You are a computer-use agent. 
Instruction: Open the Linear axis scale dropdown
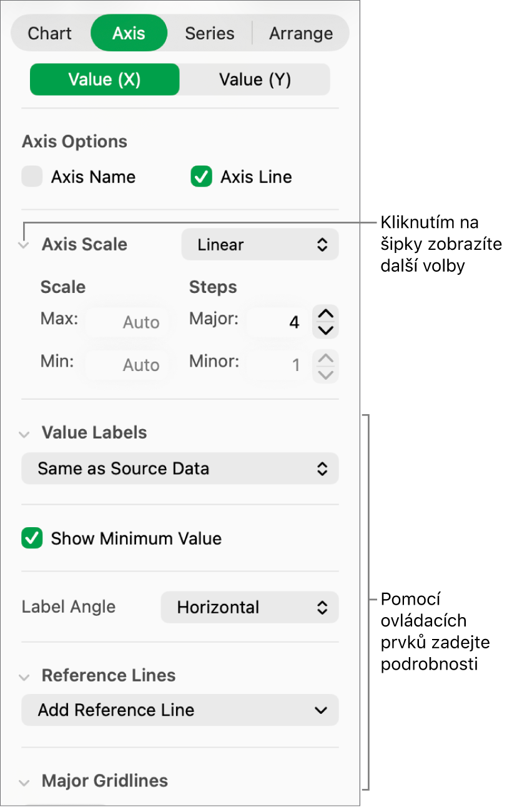pyautogui.click(x=260, y=245)
